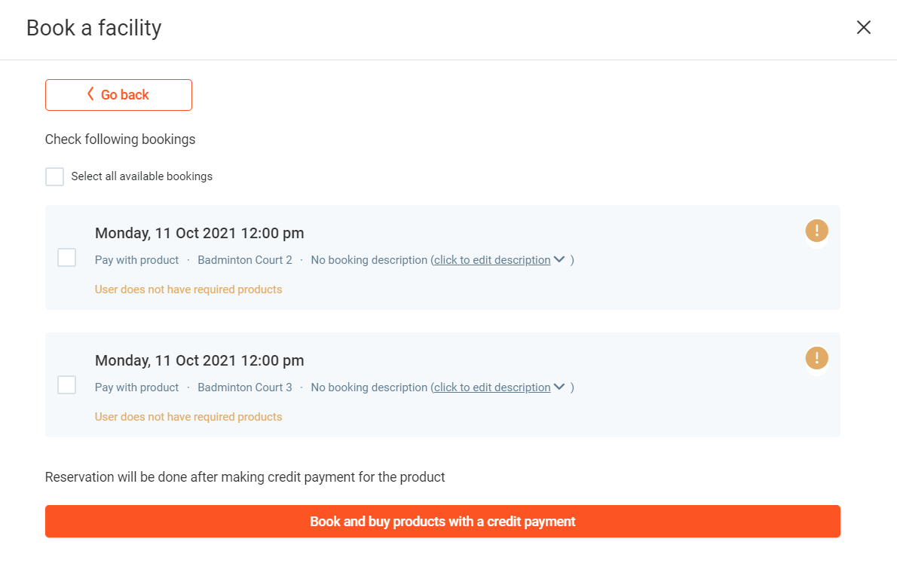Screen dimensions: 897x588
Task: Enable Select all available bookings checkbox
Action: pyautogui.click(x=55, y=176)
